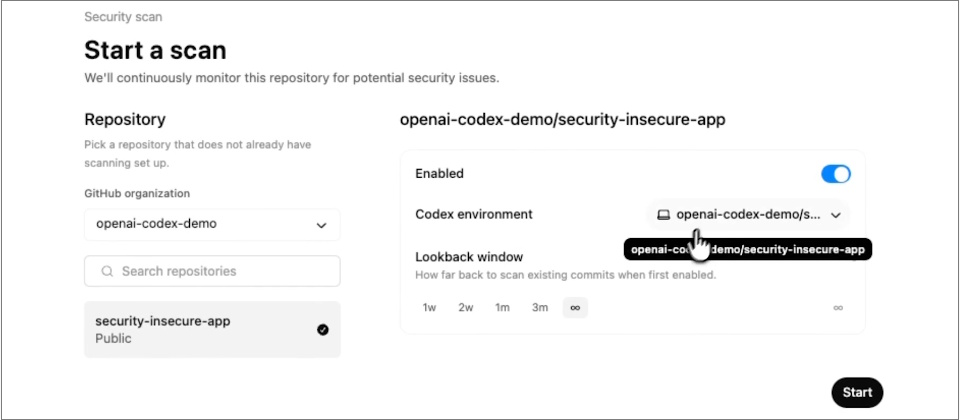Select the 1w lookback window option
This screenshot has height=420, width=960.
point(429,308)
